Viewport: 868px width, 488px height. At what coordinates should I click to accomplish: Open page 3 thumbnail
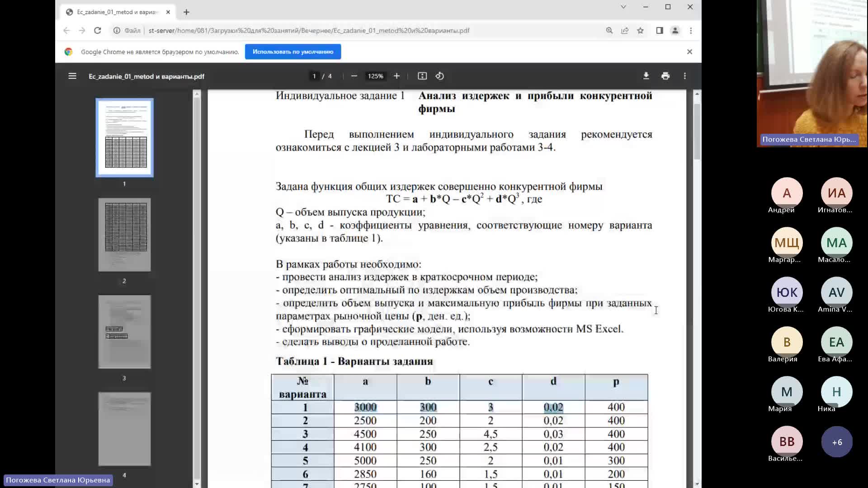click(124, 332)
